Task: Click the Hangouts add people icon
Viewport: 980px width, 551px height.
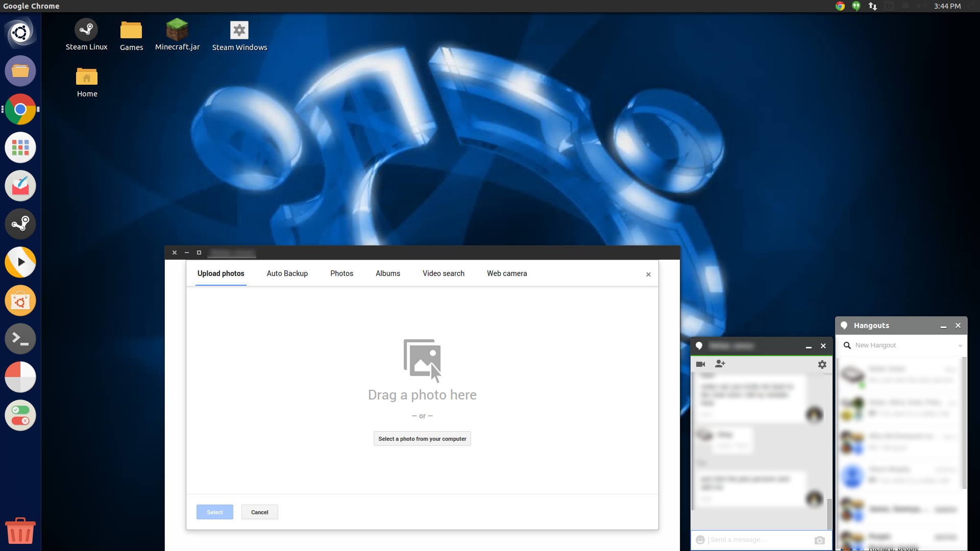Action: coord(720,363)
